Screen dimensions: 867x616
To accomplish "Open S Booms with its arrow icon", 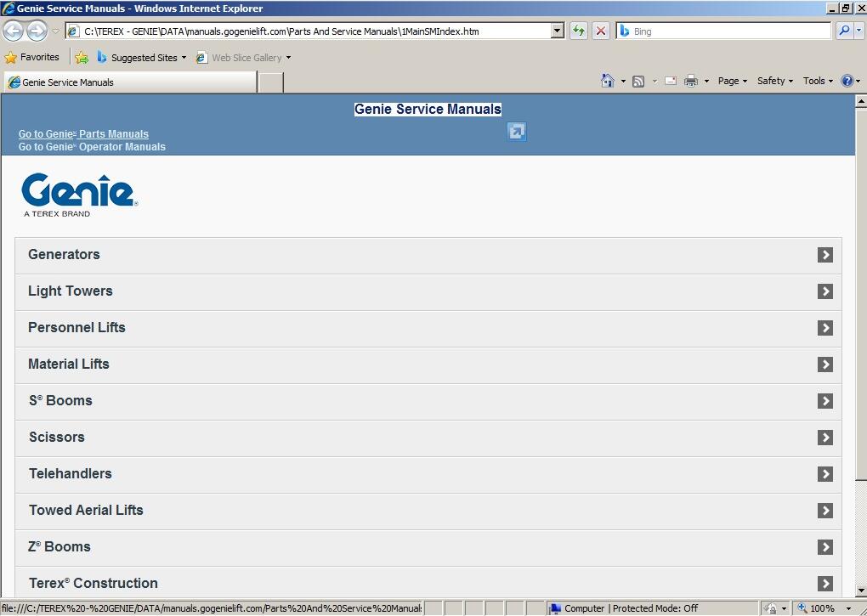I will (825, 400).
